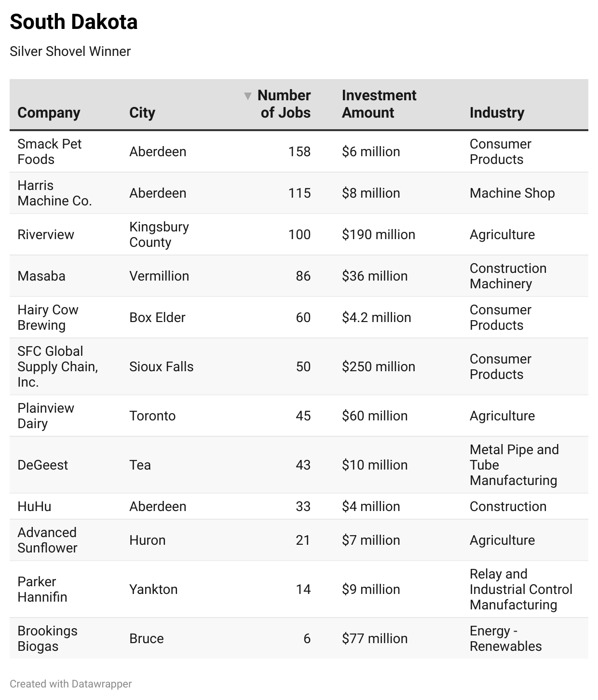Viewport: 598px width, 700px height.
Task: Click Parker Hannifin's Yankton city cell
Action: tap(153, 590)
